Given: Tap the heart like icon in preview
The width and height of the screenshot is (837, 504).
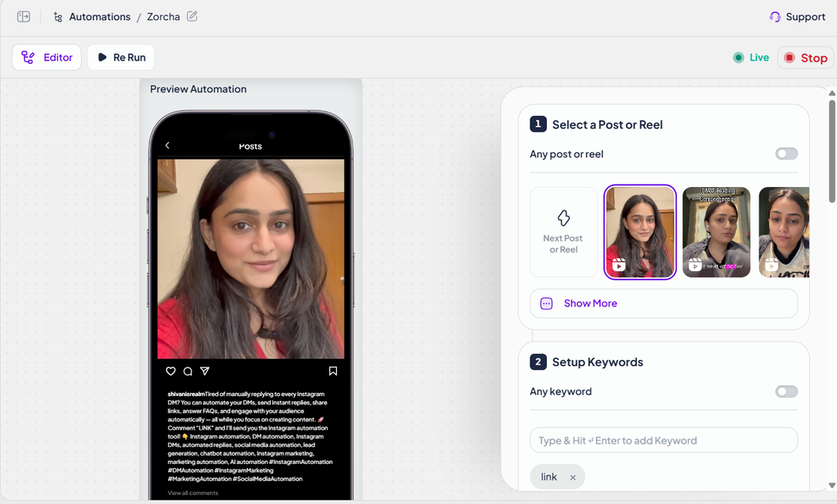Looking at the screenshot, I should pyautogui.click(x=171, y=371).
